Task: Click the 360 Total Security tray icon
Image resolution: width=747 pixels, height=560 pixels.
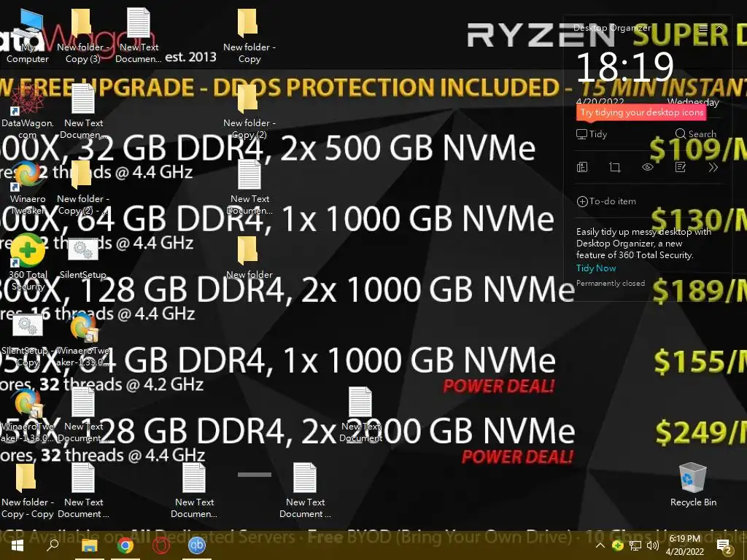Action: coord(617,545)
